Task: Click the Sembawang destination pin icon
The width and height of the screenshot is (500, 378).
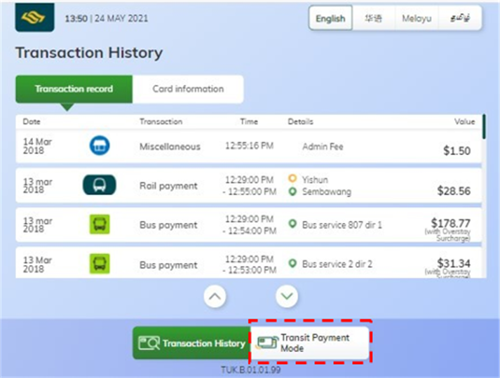Action: point(292,192)
